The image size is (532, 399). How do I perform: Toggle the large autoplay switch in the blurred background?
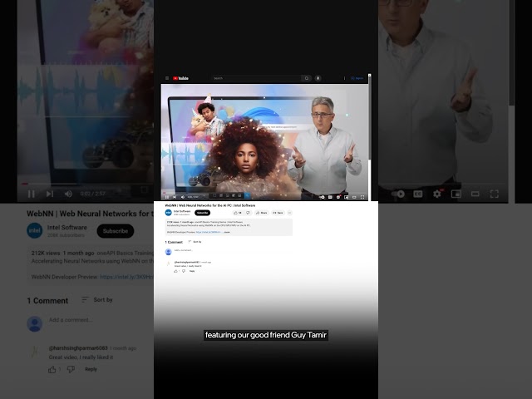pyautogui.click(x=399, y=194)
